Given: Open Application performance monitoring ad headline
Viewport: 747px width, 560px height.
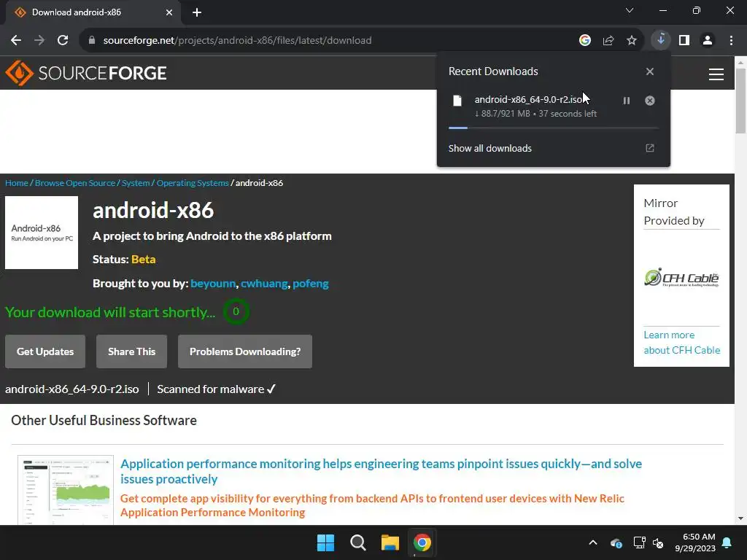Looking at the screenshot, I should (x=381, y=472).
